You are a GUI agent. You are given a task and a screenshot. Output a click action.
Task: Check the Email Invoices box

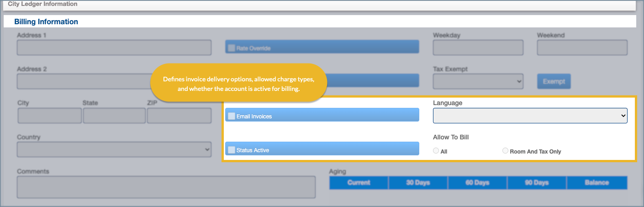click(232, 117)
